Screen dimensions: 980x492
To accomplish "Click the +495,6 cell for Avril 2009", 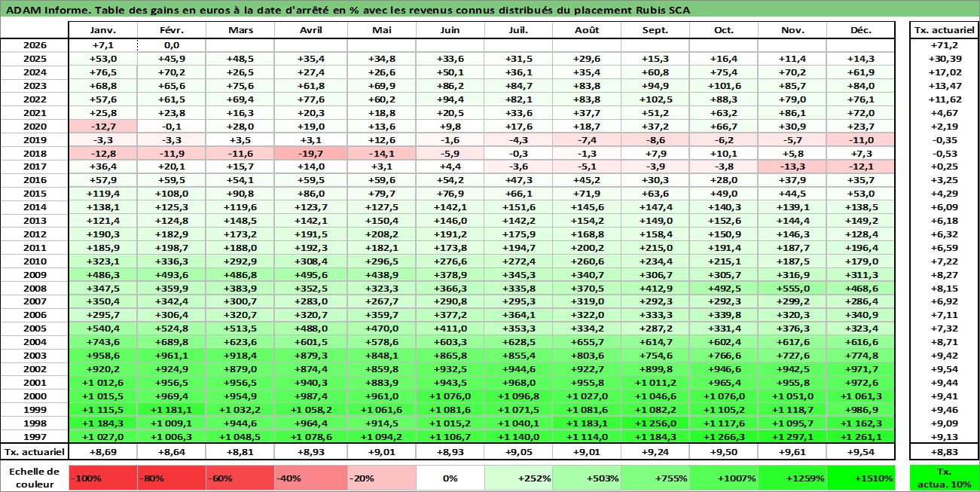I will 310,276.
